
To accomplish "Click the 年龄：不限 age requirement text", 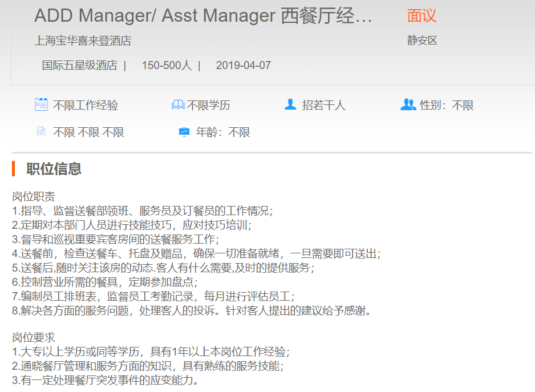I will [223, 132].
